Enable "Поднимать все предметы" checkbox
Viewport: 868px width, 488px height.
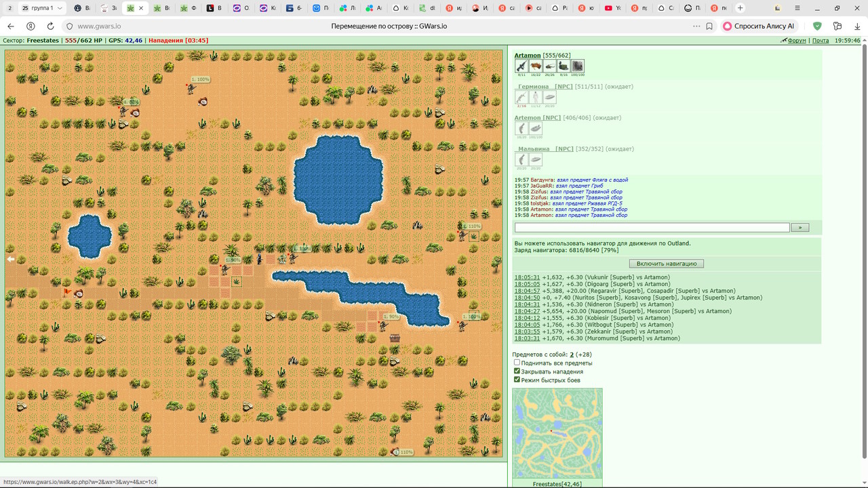517,363
